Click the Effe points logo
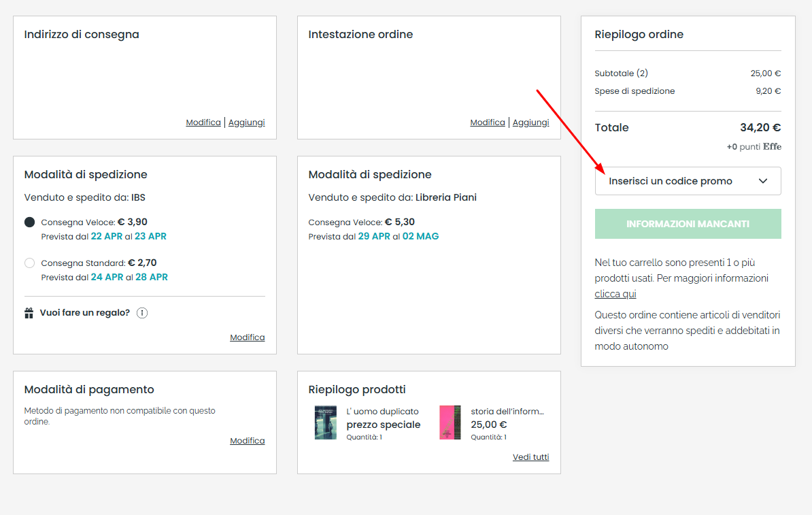812x515 pixels. pyautogui.click(x=772, y=147)
